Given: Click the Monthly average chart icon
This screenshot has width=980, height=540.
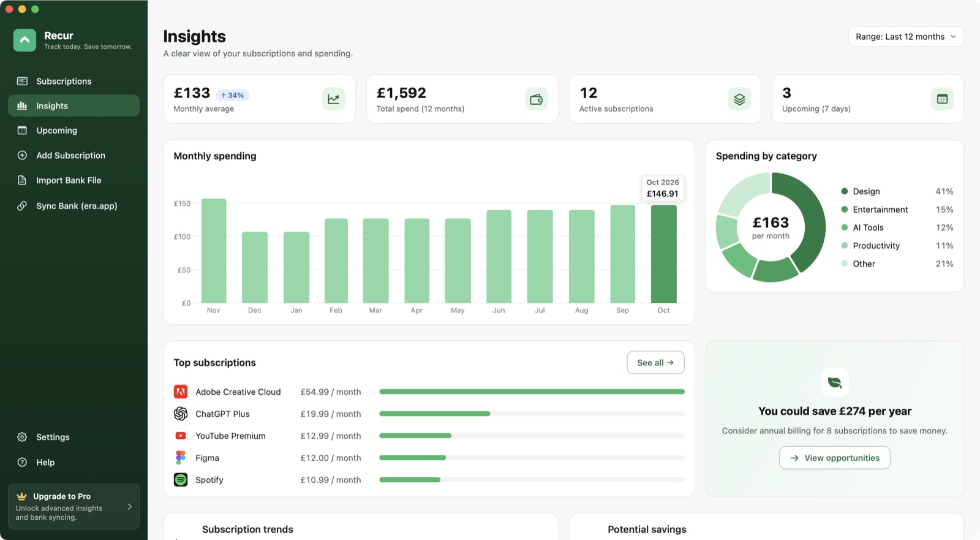Looking at the screenshot, I should coord(333,99).
